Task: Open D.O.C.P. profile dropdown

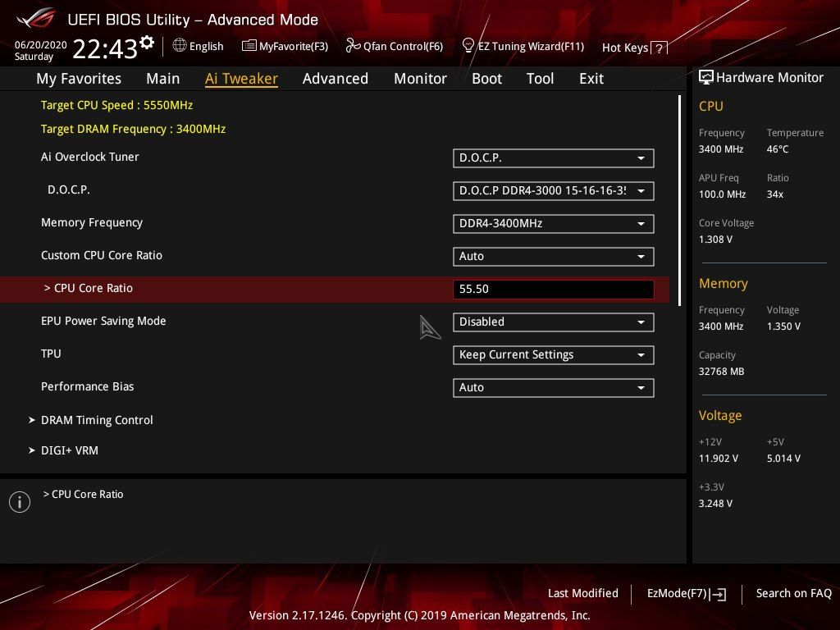Action: 554,190
